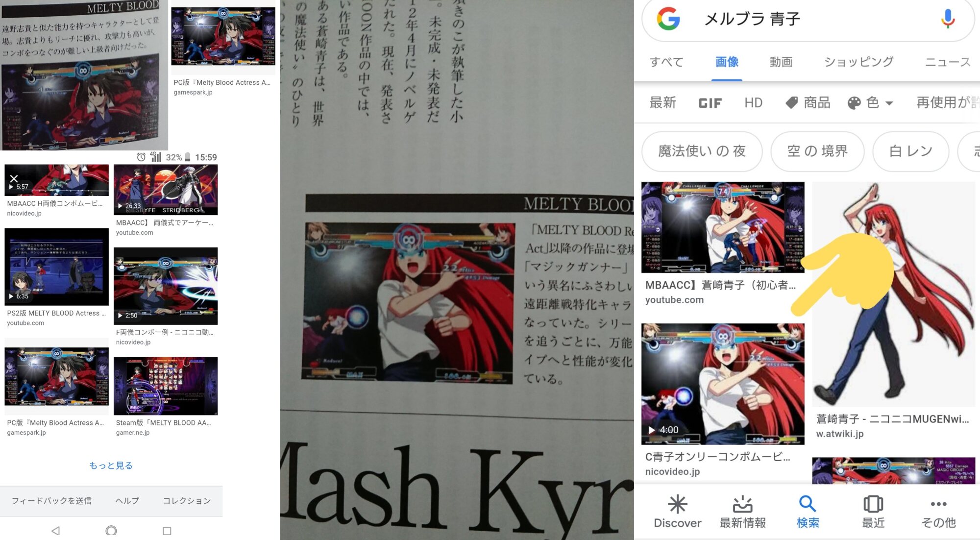This screenshot has width=980, height=540.
Task: Open 最近 recent tabs icon
Action: click(x=873, y=505)
